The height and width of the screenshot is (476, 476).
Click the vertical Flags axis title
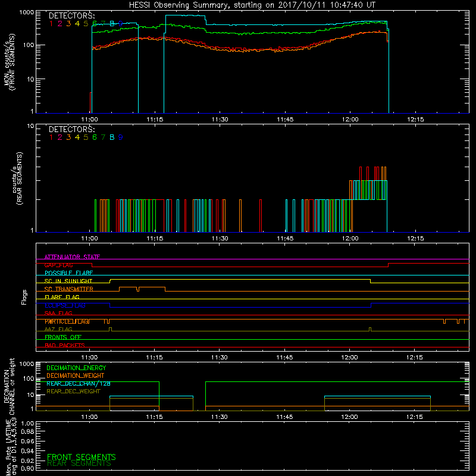(24, 297)
